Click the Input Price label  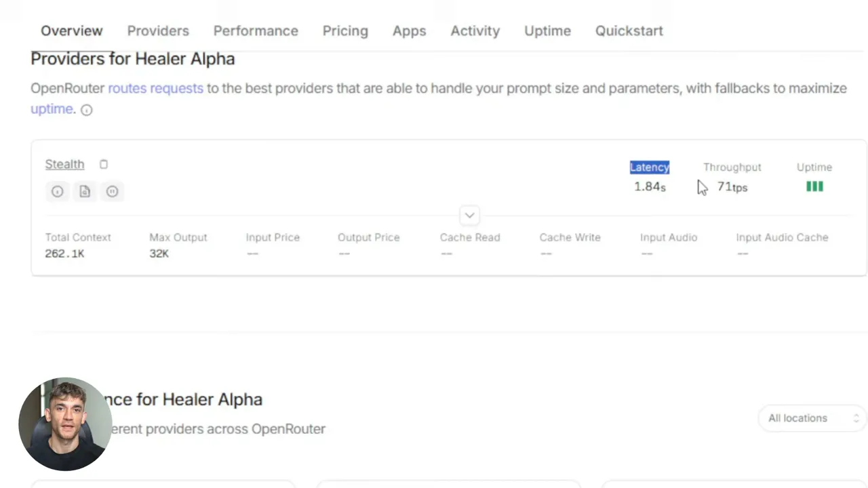pos(273,237)
